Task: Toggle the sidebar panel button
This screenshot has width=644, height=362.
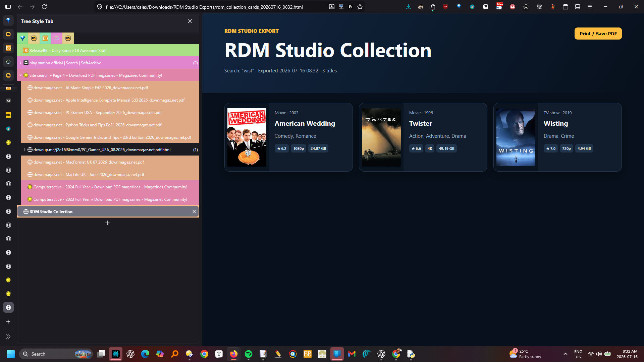Action: 8,7
